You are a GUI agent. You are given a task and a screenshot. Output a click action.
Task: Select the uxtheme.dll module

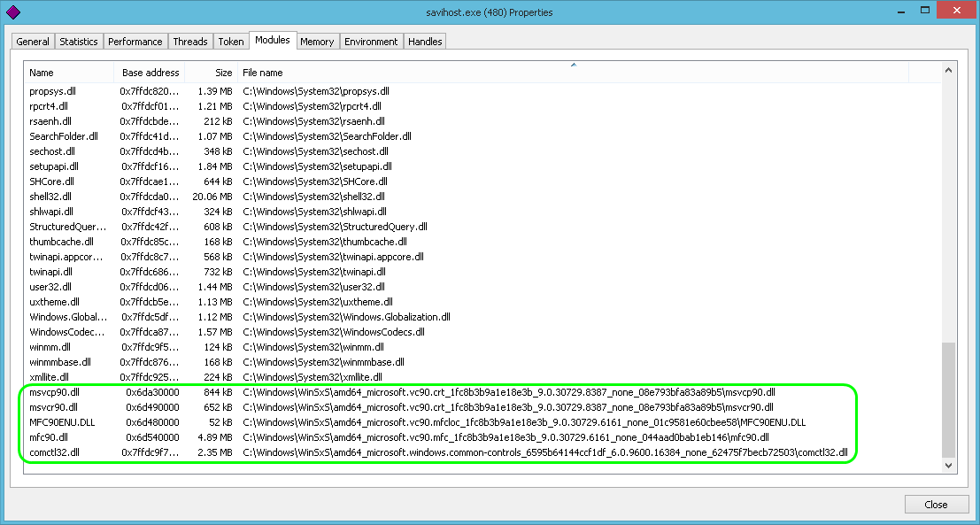482,302
